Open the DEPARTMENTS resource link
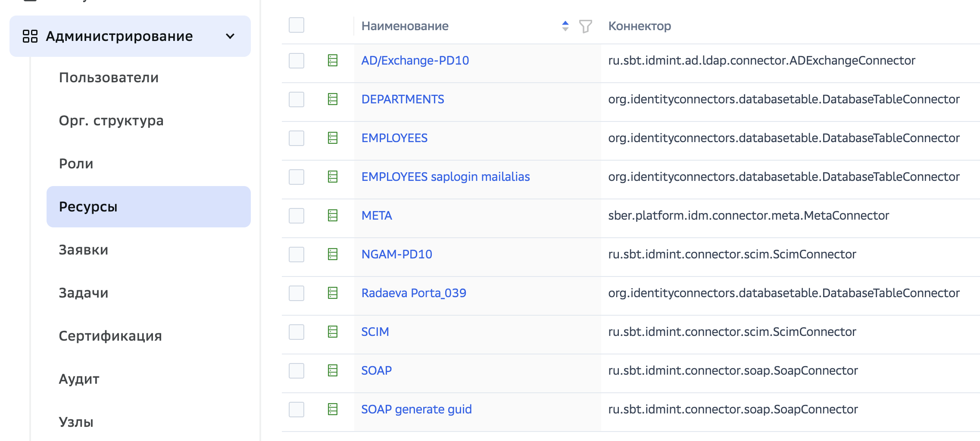The image size is (980, 441). click(x=403, y=99)
